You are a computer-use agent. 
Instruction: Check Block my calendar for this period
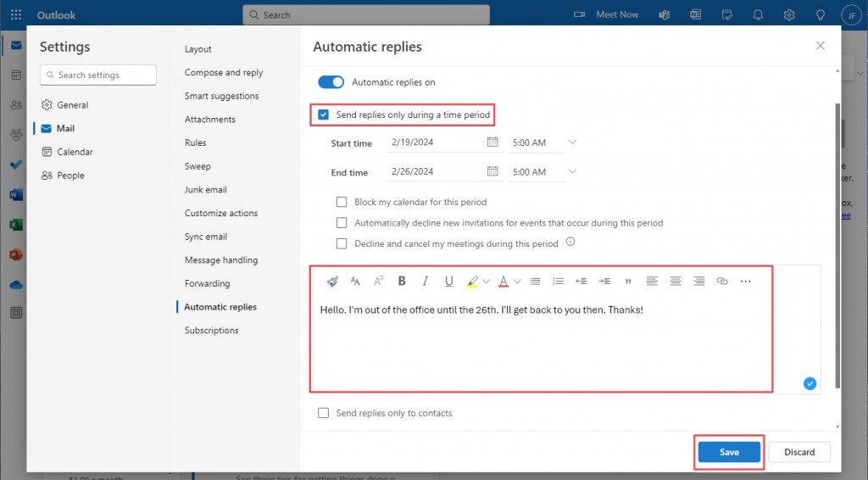pos(342,202)
